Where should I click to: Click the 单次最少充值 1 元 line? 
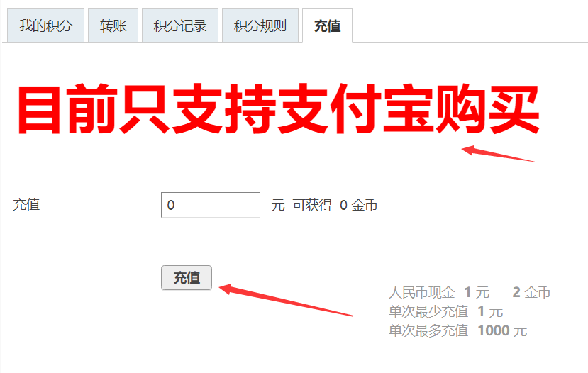coord(445,311)
